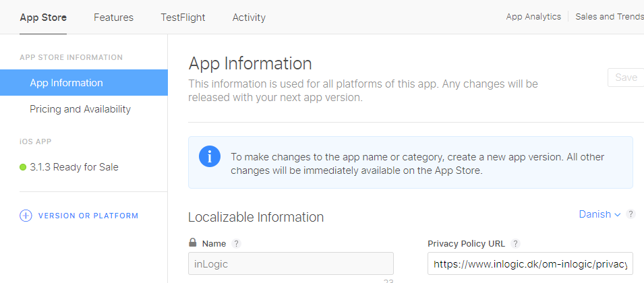Open the Features tab
The height and width of the screenshot is (283, 644).
coord(113,18)
